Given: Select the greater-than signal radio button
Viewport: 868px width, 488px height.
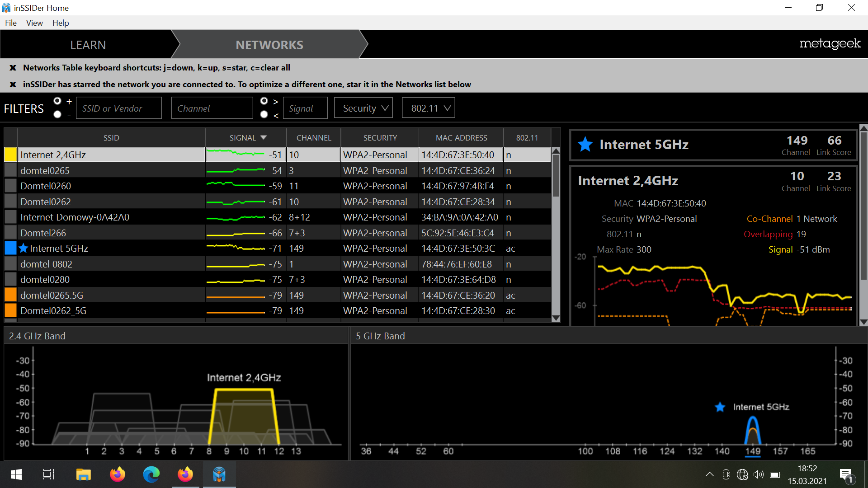Looking at the screenshot, I should click(264, 101).
